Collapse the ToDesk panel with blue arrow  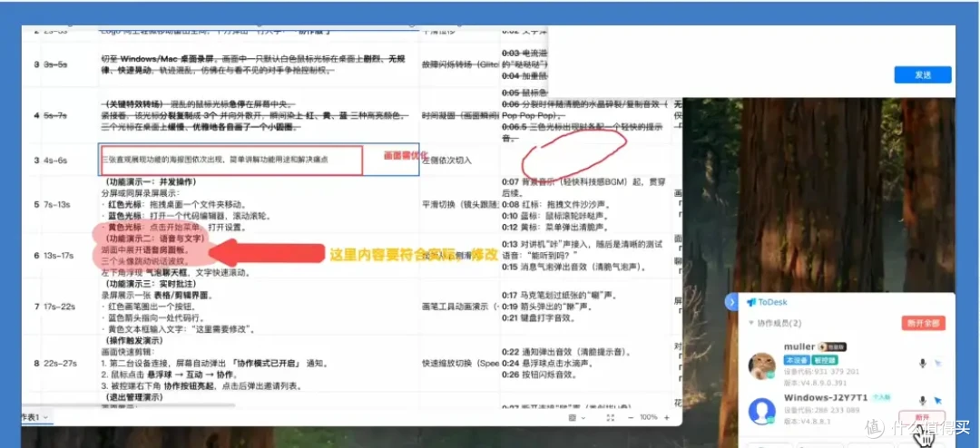coord(731,302)
